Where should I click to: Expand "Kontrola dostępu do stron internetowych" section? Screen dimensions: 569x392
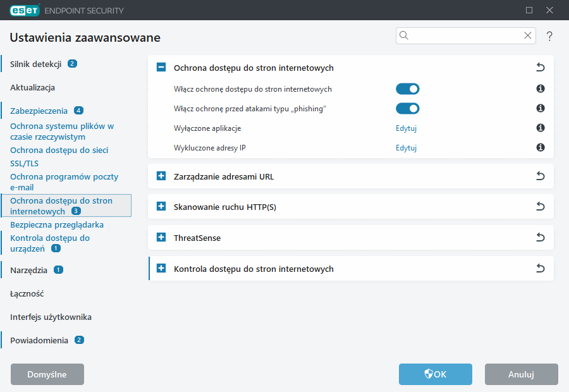point(161,269)
